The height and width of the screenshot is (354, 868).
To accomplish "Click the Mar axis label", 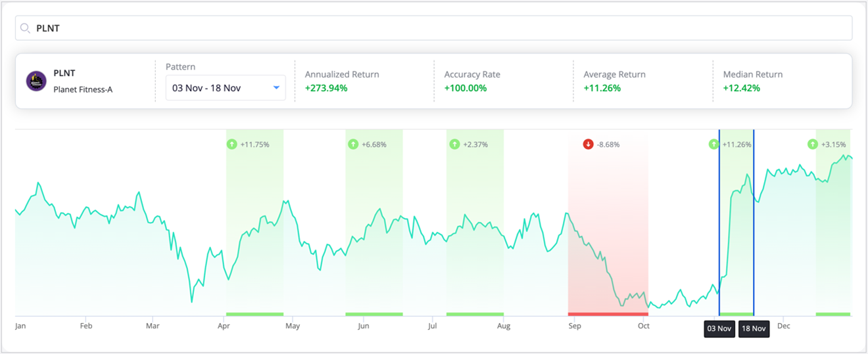I will [153, 326].
